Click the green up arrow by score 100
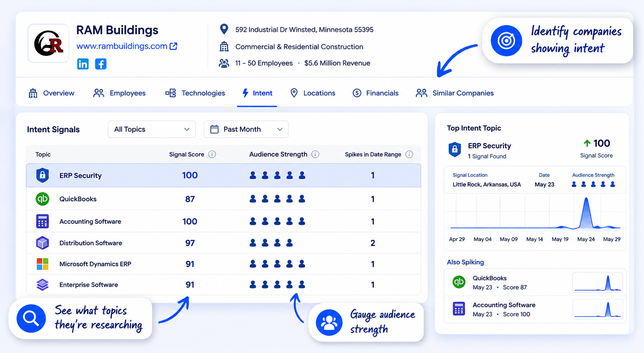The width and height of the screenshot is (644, 353). click(x=587, y=143)
